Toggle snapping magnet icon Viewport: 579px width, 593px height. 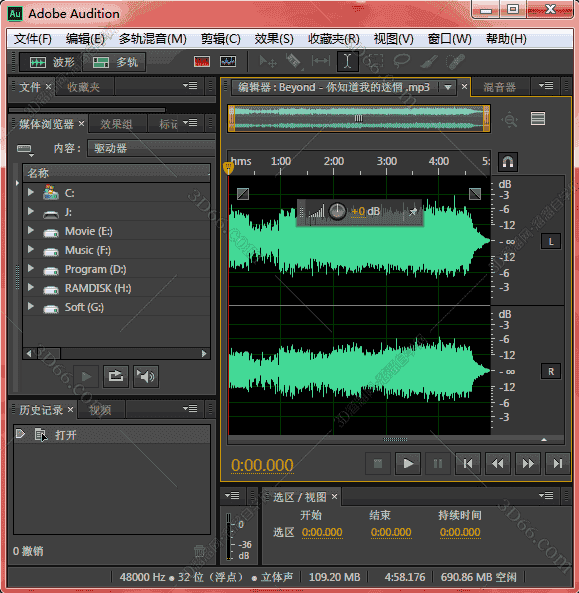[508, 161]
